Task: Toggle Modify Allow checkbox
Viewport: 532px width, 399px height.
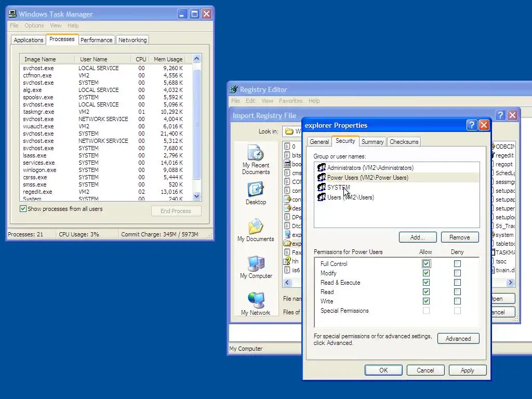Action: (x=426, y=273)
